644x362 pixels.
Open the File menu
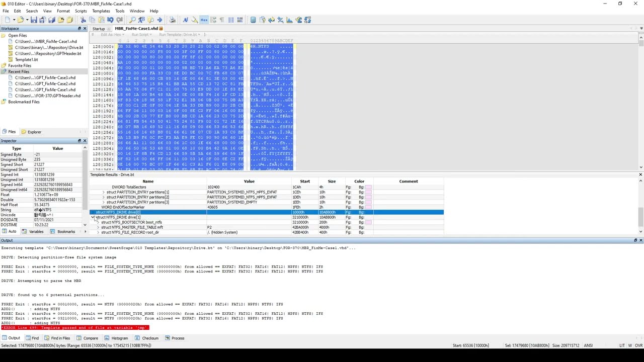6,11
